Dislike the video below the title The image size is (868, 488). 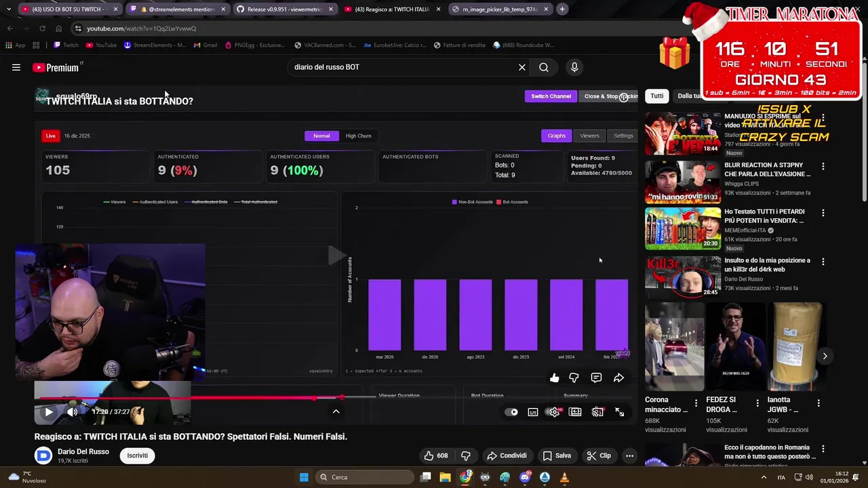point(465,455)
